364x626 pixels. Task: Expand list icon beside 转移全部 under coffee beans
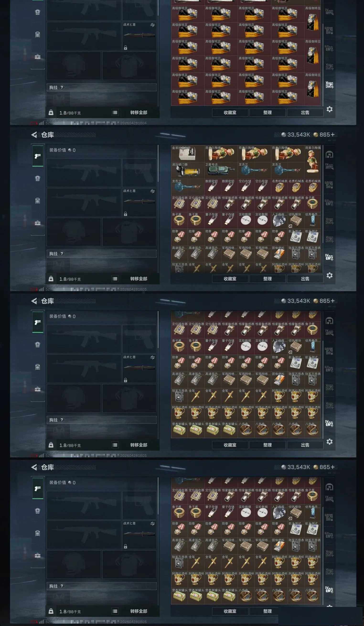[x=115, y=112]
